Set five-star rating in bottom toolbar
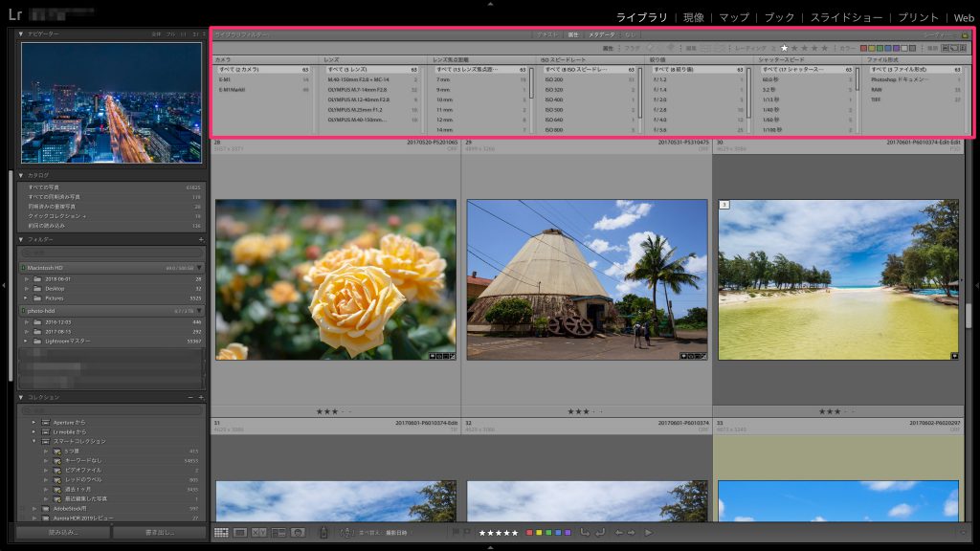Image resolution: width=980 pixels, height=551 pixels. point(515,533)
